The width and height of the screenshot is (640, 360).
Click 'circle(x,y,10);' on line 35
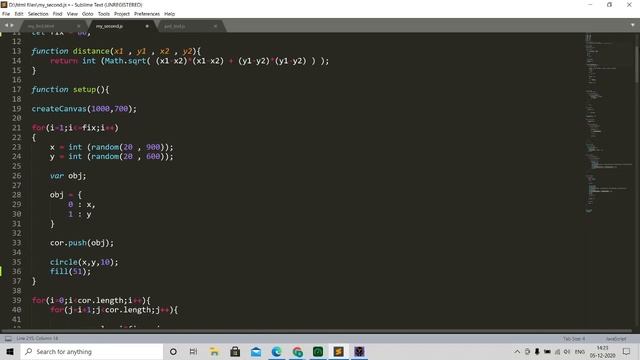(x=84, y=262)
